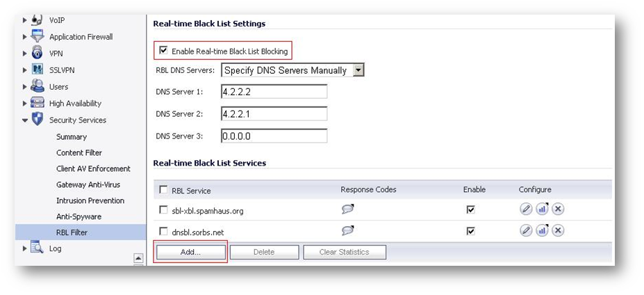Click the dnsbl.sorbs.net service name
This screenshot has width=644, height=295.
coord(198,232)
